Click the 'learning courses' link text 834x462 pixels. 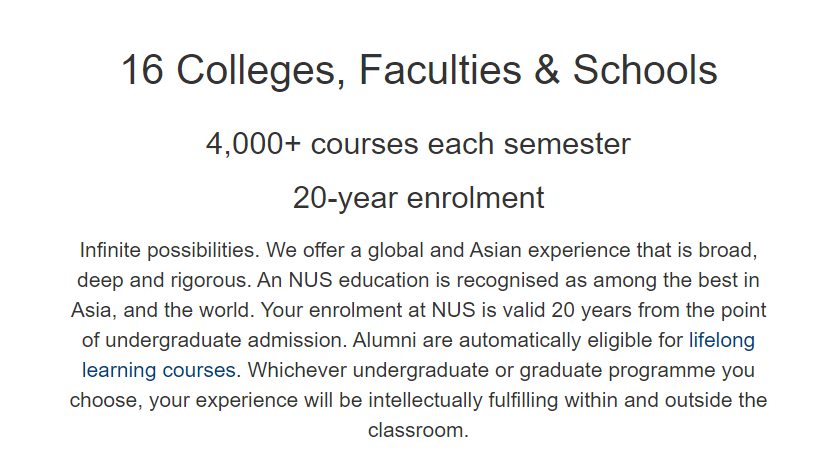pos(159,370)
